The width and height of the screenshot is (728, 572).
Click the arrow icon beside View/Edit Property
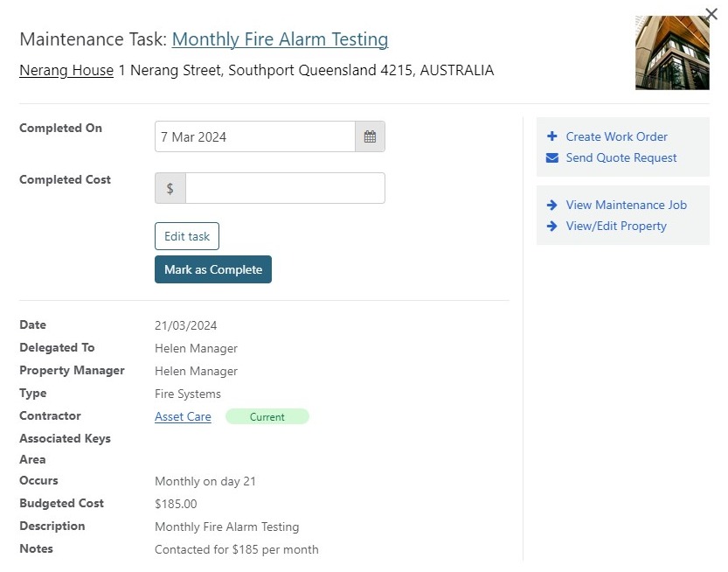click(551, 227)
